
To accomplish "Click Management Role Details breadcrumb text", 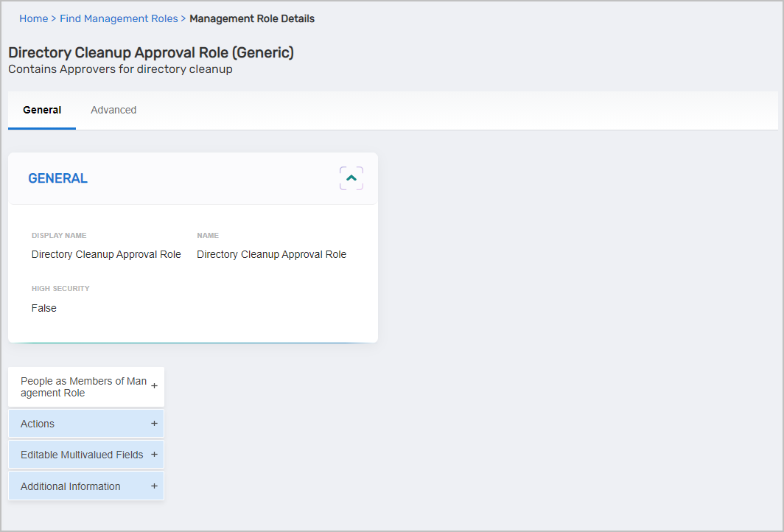I will coord(252,18).
